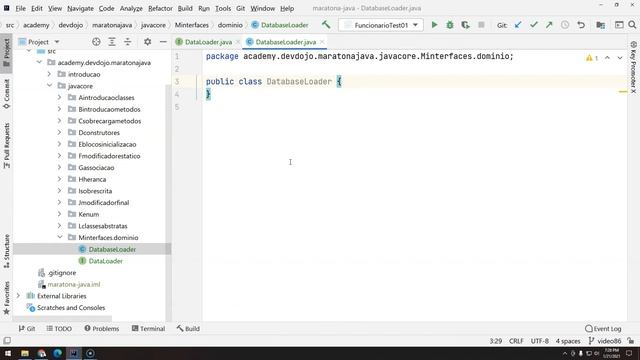Show Git history clock icon
Screen dimensions: 640x360
[x=565, y=25]
